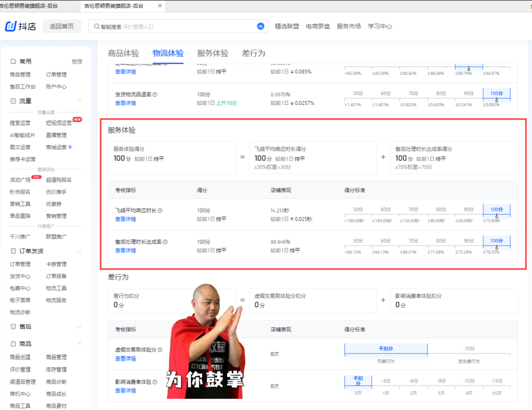Collapse the 商品 sidebar section
The image size is (532, 410).
[x=79, y=344]
